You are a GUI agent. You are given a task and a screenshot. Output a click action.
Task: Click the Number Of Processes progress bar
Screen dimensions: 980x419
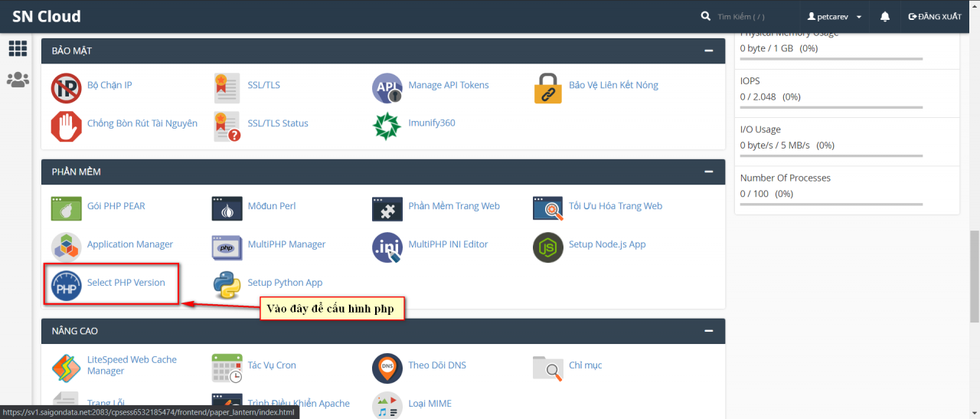point(831,205)
